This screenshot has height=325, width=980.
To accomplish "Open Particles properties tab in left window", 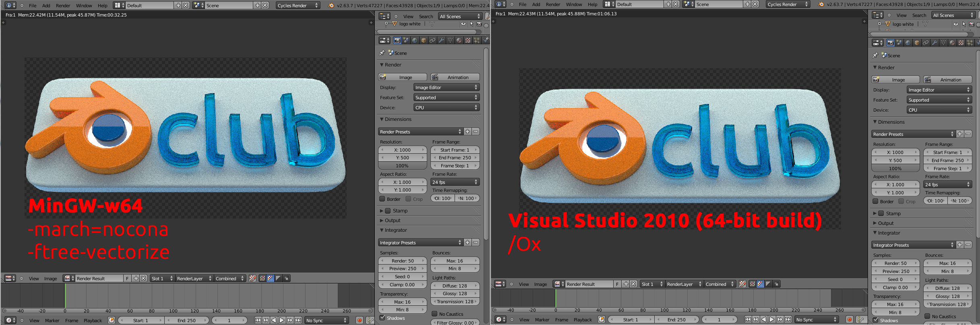I will pyautogui.click(x=477, y=40).
